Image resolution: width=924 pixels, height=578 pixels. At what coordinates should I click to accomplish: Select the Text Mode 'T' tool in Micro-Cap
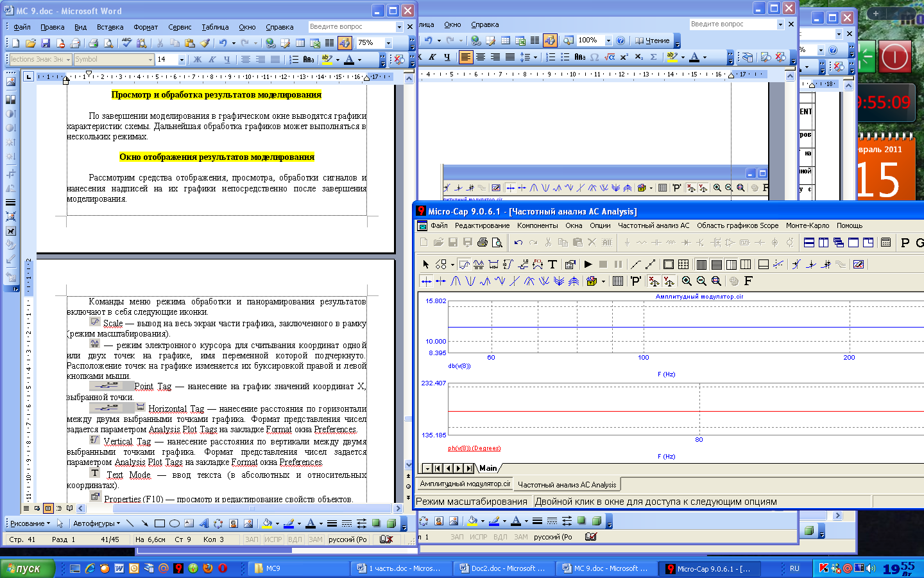552,264
